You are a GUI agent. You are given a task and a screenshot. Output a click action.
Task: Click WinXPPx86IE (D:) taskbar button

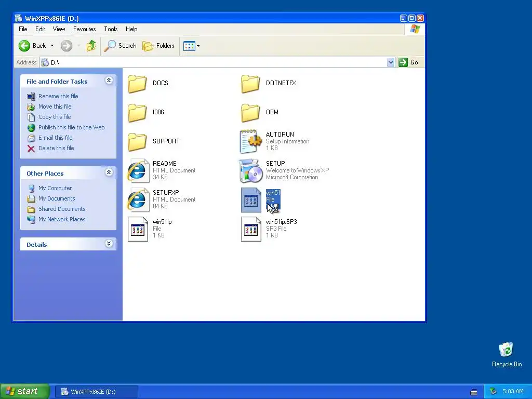[97, 392]
